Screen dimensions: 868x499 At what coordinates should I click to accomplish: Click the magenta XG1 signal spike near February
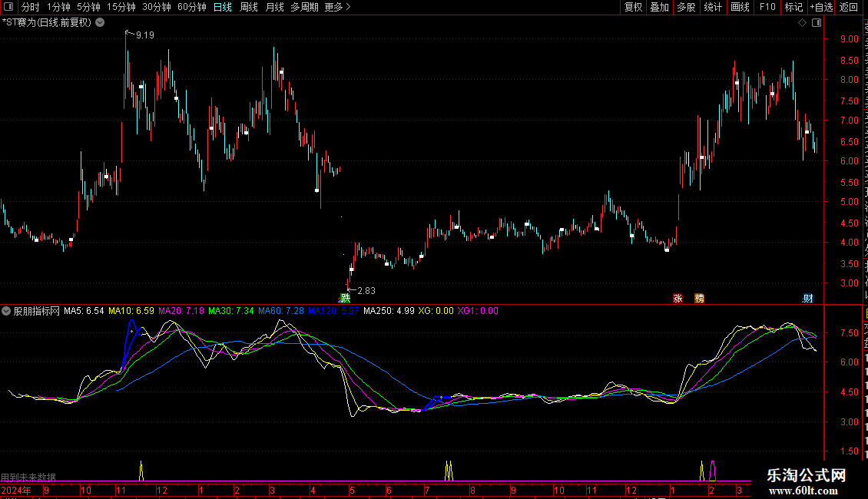pyautogui.click(x=712, y=471)
